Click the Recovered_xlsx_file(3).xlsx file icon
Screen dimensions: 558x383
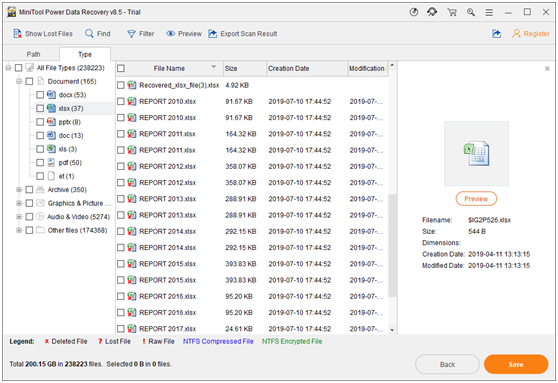coord(132,85)
